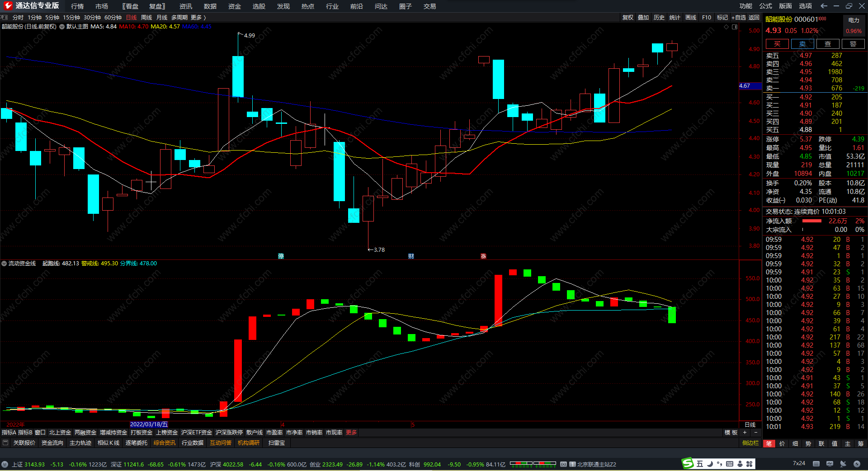
Task: Click the back arrow in the title bar
Action: pos(824,6)
